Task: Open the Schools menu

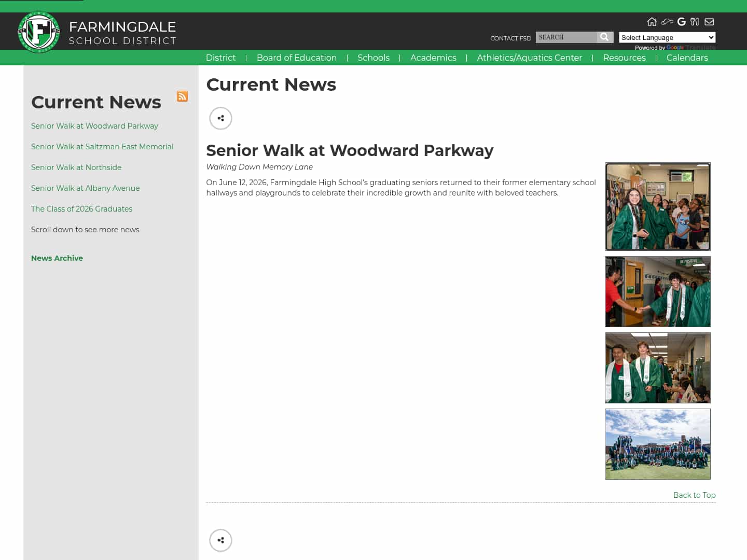Action: click(x=374, y=58)
